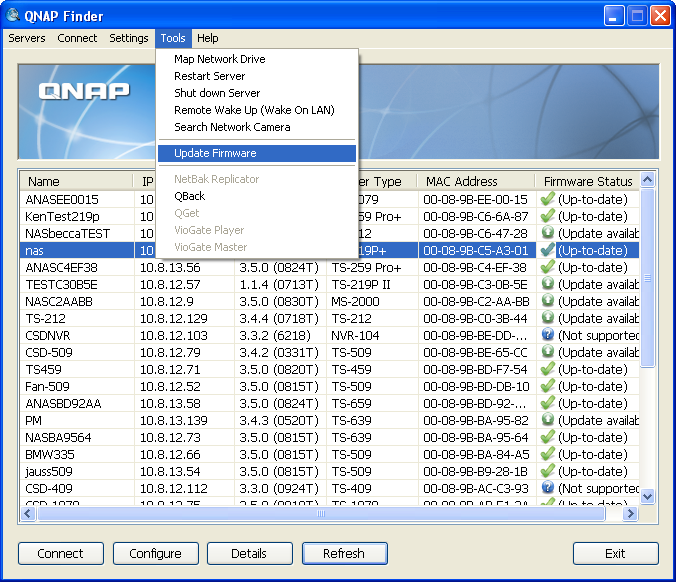Click the vertical scrollbar thumb
This screenshot has width=676, height=582.
pyautogui.click(x=648, y=278)
